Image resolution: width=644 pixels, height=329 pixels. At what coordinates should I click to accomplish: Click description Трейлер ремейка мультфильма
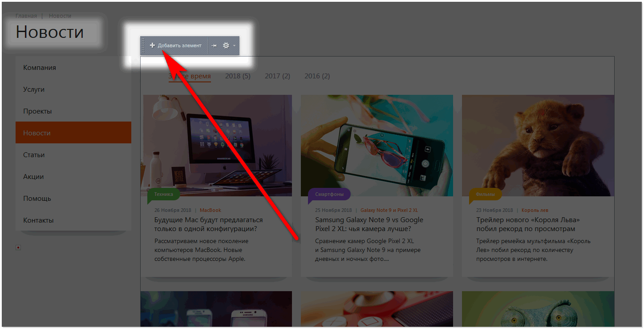pyautogui.click(x=533, y=250)
